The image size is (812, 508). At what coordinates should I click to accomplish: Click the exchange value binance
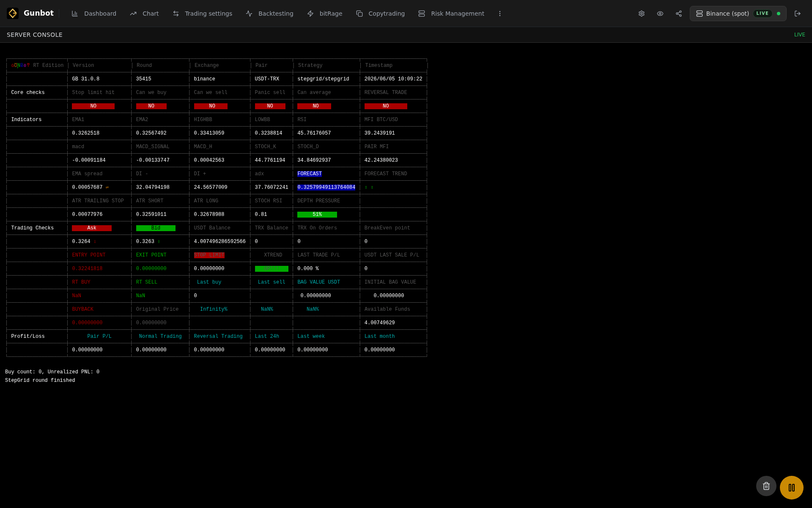pos(205,79)
